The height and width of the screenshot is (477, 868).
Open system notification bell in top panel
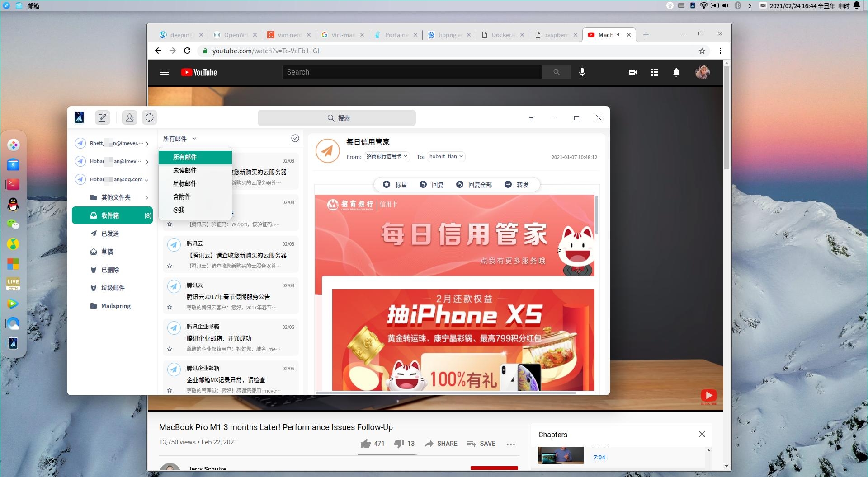pos(857,5)
